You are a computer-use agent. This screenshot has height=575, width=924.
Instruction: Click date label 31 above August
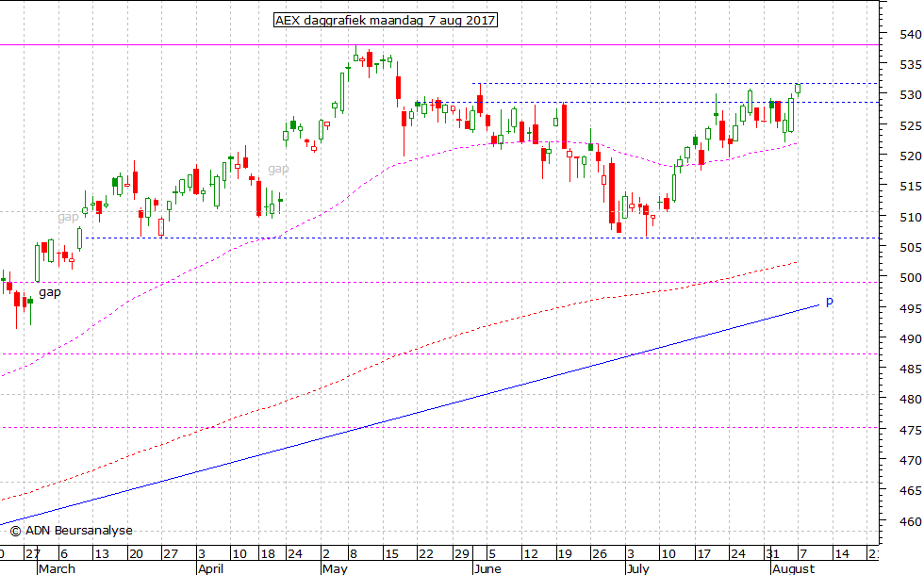pos(772,554)
